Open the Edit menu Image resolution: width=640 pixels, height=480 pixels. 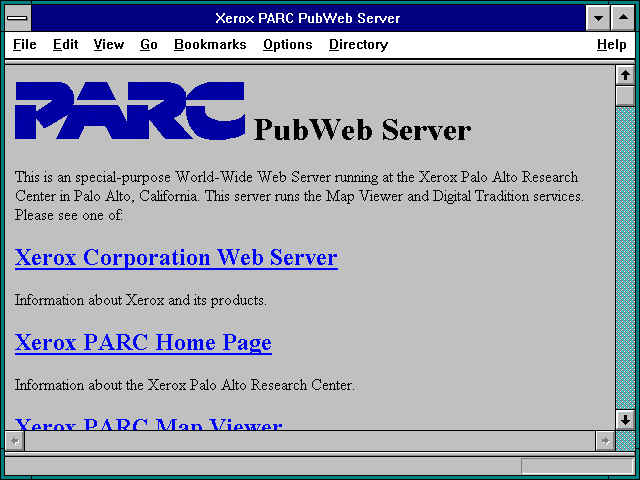point(65,44)
